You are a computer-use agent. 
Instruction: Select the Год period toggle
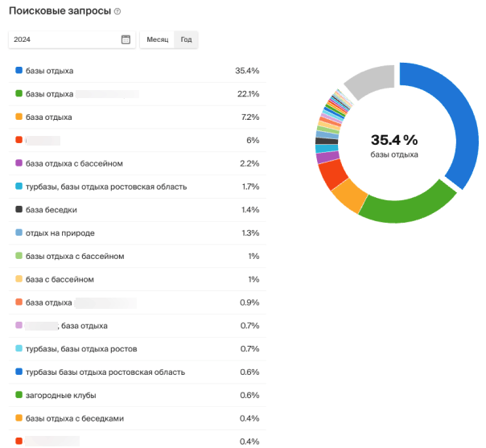(x=186, y=39)
